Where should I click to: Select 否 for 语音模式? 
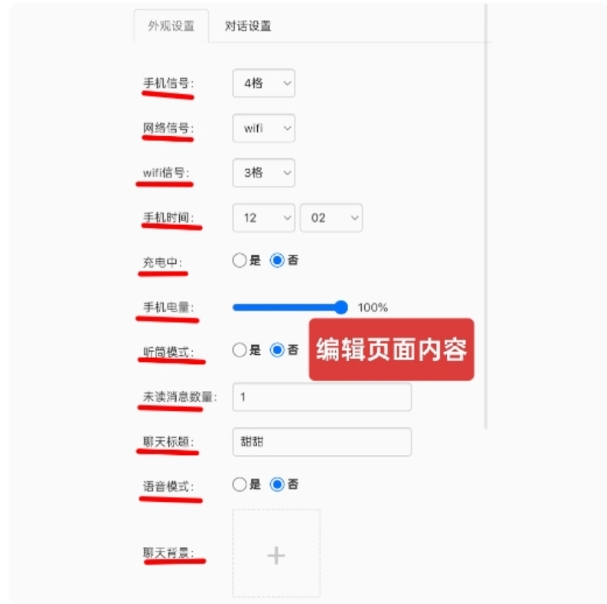click(x=277, y=484)
